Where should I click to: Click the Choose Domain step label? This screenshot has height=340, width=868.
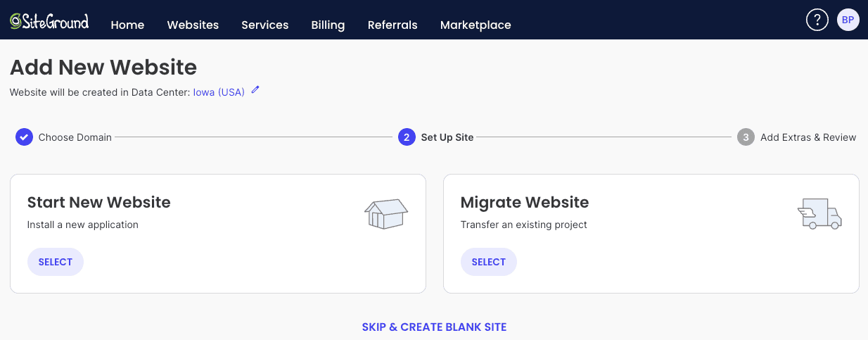75,137
